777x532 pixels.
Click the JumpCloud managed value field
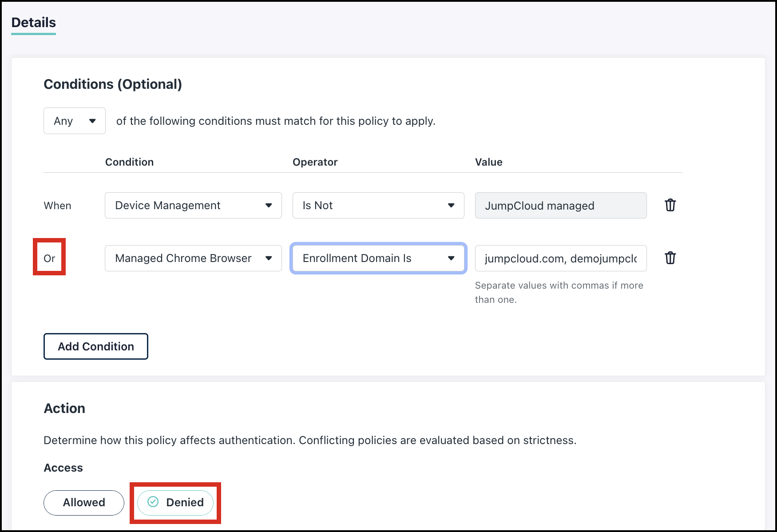561,205
